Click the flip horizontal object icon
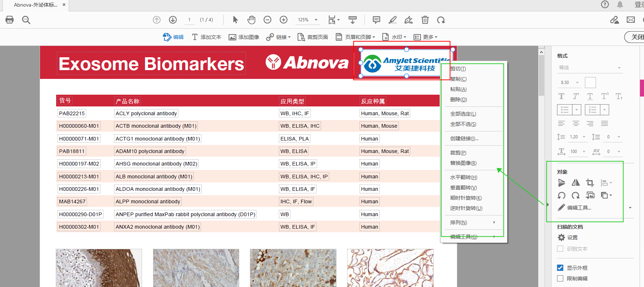644x287 pixels. pyautogui.click(x=576, y=183)
